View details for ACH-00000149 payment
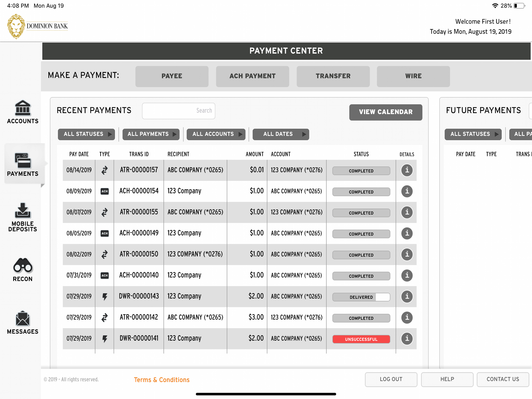This screenshot has width=532, height=399. coord(407,233)
